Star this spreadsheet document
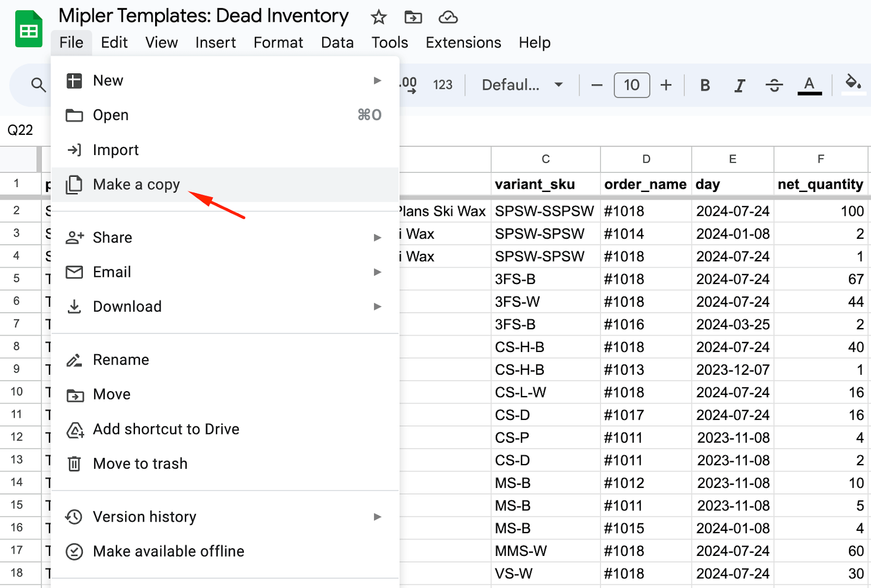 378,17
